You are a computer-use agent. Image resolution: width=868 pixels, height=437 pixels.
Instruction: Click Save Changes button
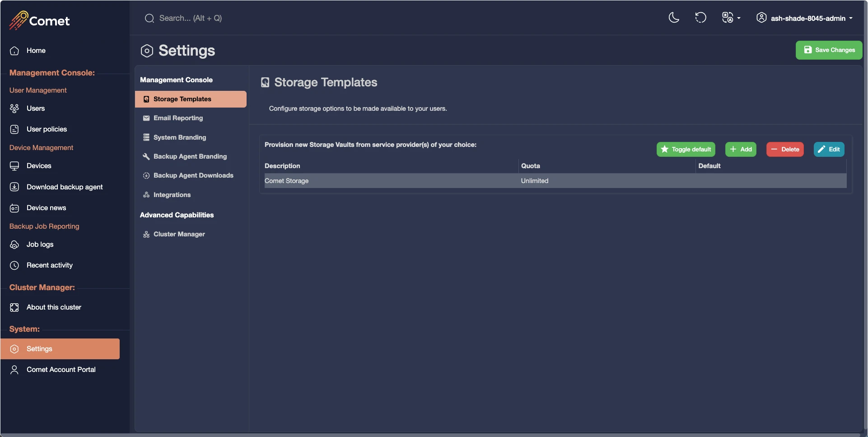pos(829,50)
